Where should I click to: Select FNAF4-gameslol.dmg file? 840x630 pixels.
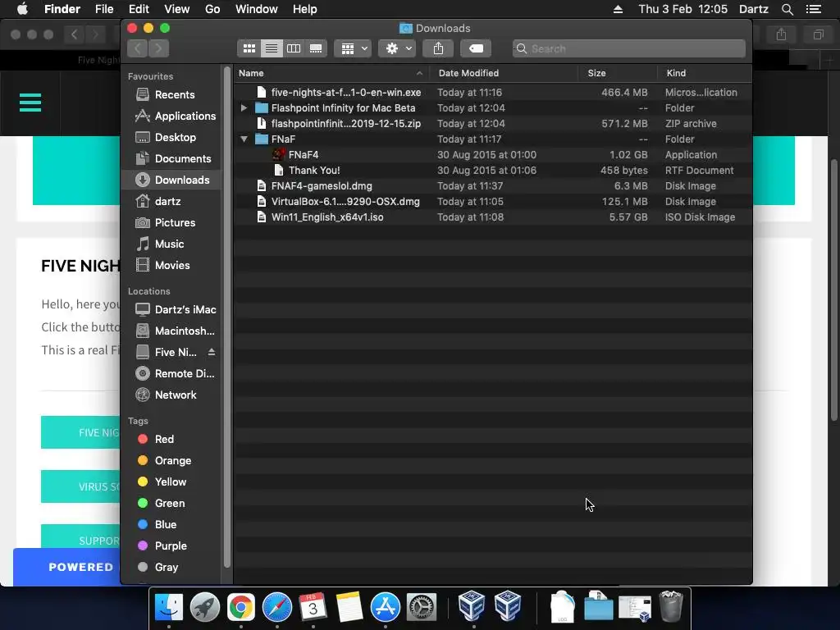492,186
